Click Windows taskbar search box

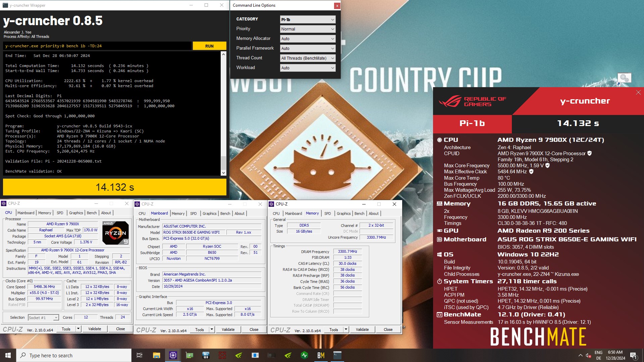click(x=74, y=355)
